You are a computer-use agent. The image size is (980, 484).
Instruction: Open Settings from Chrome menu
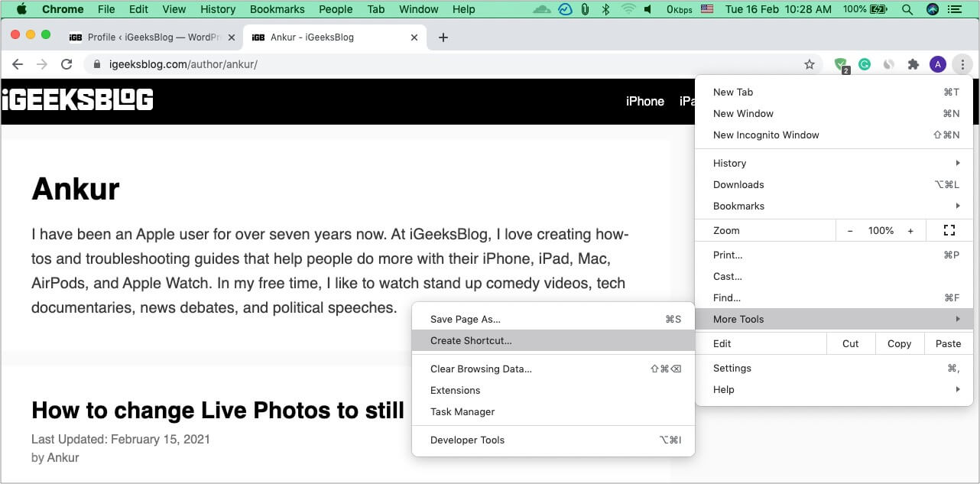click(x=834, y=368)
